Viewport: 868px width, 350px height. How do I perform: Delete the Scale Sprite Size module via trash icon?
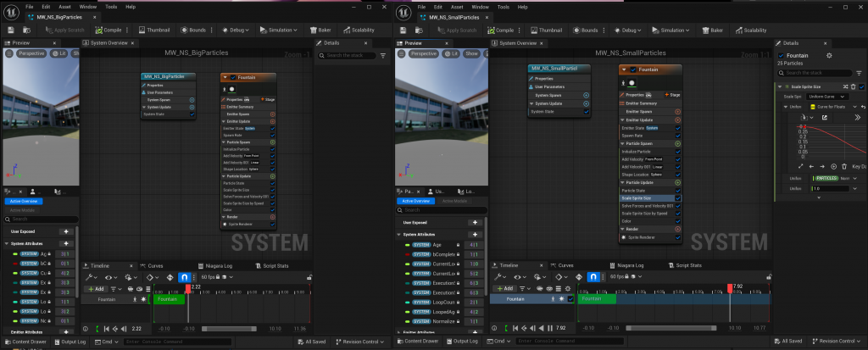(x=854, y=86)
